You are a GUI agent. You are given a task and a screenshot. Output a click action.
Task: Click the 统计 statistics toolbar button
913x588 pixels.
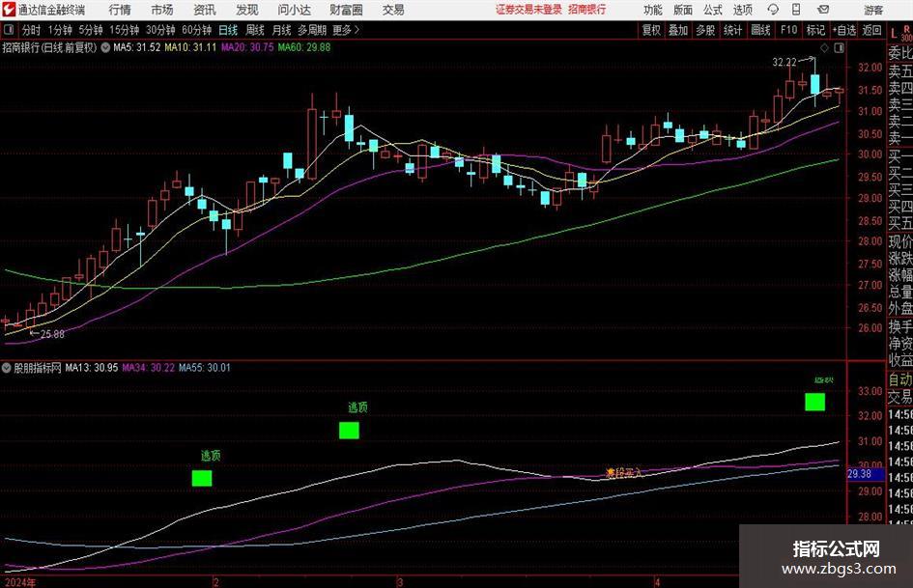click(732, 30)
